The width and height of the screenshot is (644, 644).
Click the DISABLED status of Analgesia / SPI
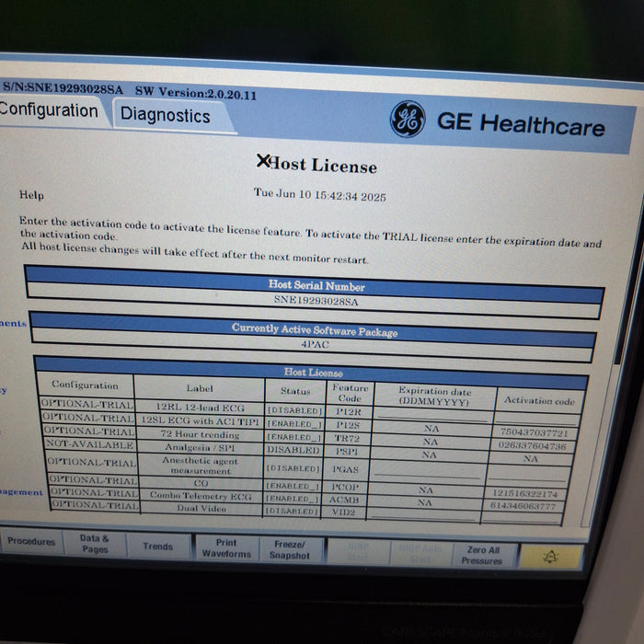click(x=293, y=450)
